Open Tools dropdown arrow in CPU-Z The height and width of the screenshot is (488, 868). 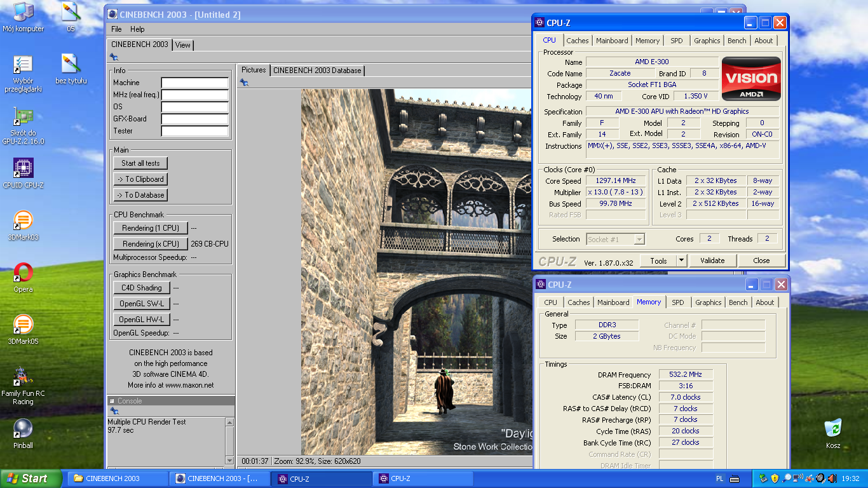pos(681,261)
